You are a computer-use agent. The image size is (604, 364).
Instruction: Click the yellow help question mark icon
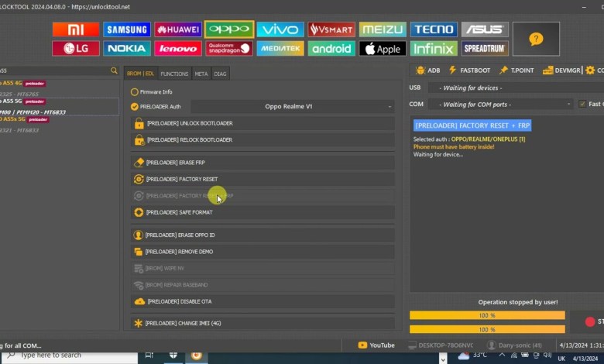coord(536,39)
